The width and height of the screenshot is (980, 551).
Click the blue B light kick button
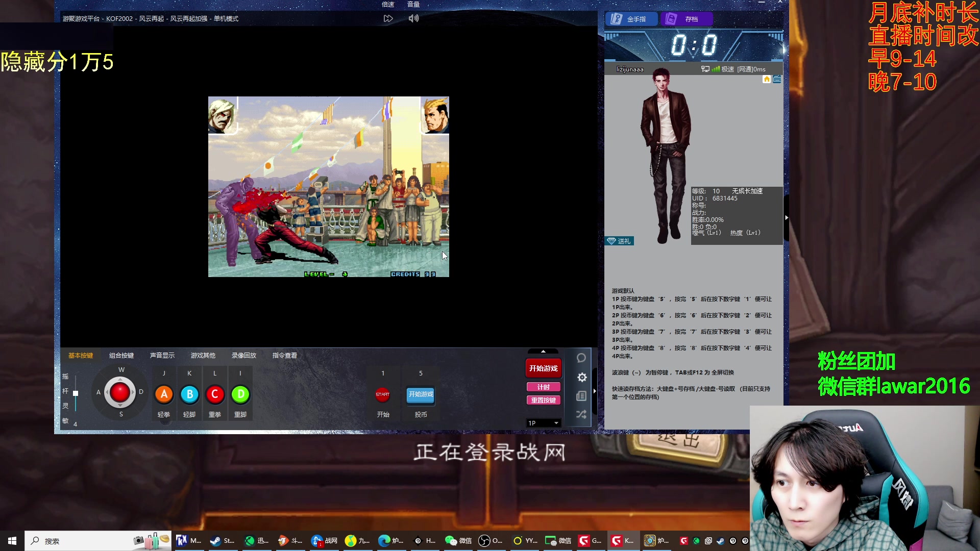189,394
